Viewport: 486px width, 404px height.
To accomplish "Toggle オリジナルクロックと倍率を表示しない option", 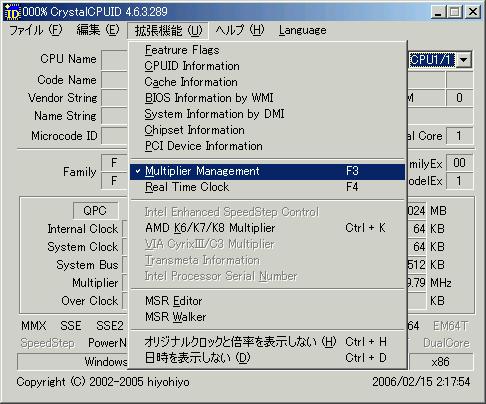I will point(268,342).
